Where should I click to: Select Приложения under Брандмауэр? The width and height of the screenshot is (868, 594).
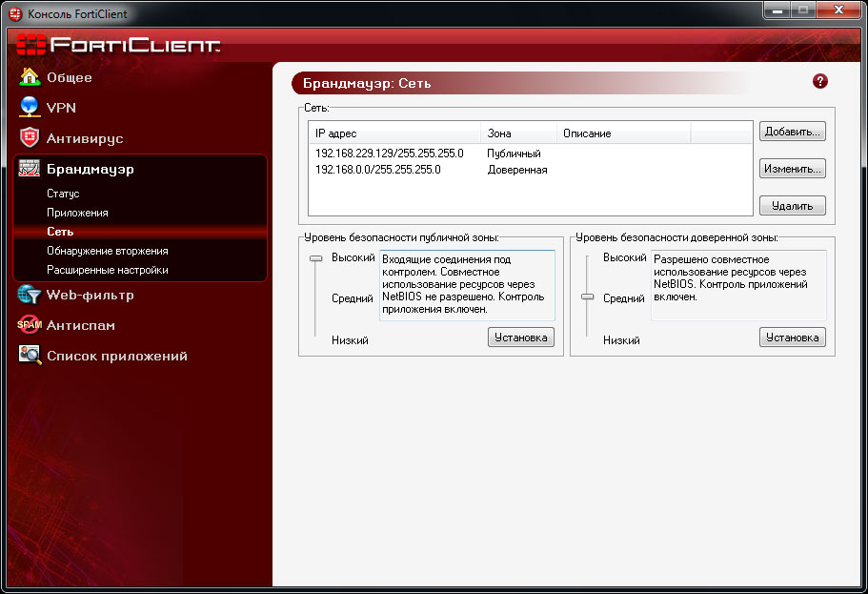[77, 213]
